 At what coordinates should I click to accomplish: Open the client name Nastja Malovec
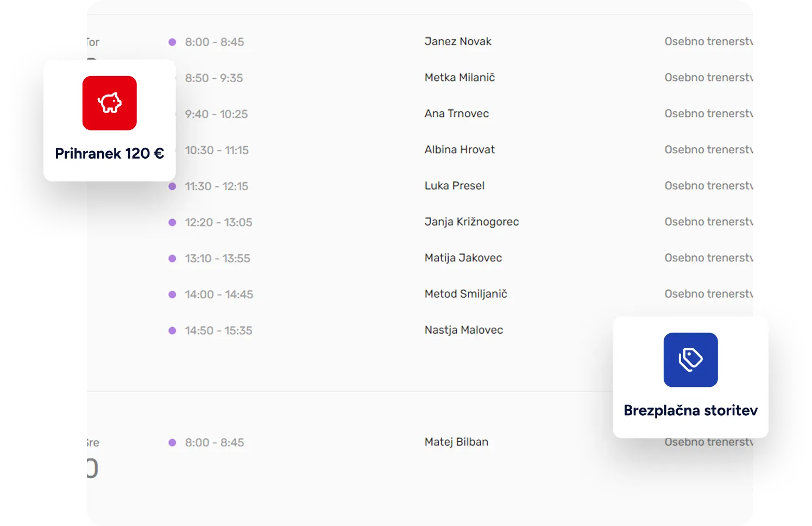click(464, 330)
